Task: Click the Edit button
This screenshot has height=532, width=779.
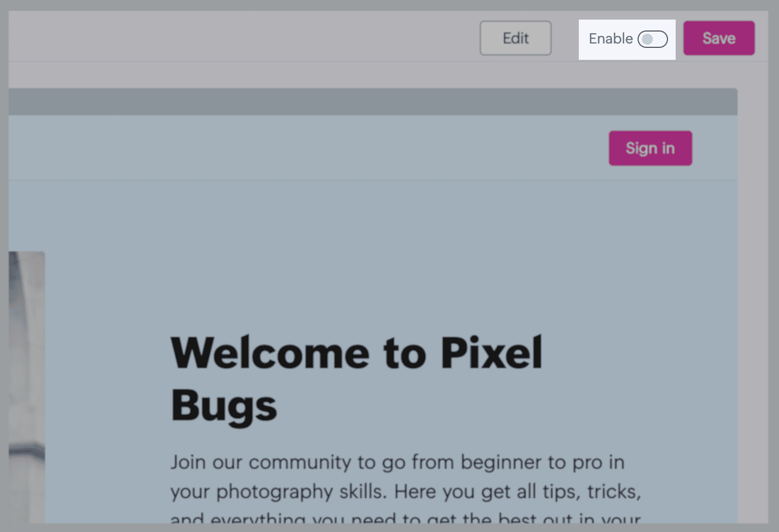Action: point(515,38)
